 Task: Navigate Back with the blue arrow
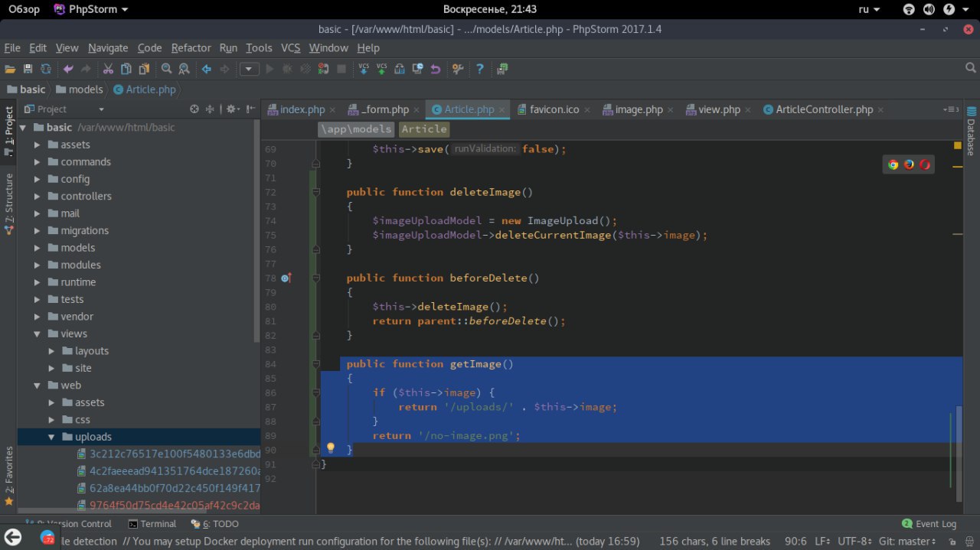206,69
